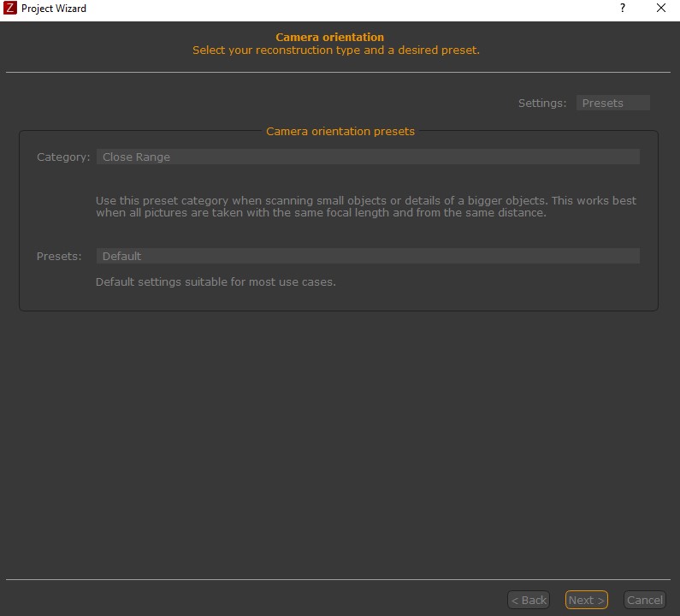Click the Default settings description text
The height and width of the screenshot is (616, 680).
216,281
